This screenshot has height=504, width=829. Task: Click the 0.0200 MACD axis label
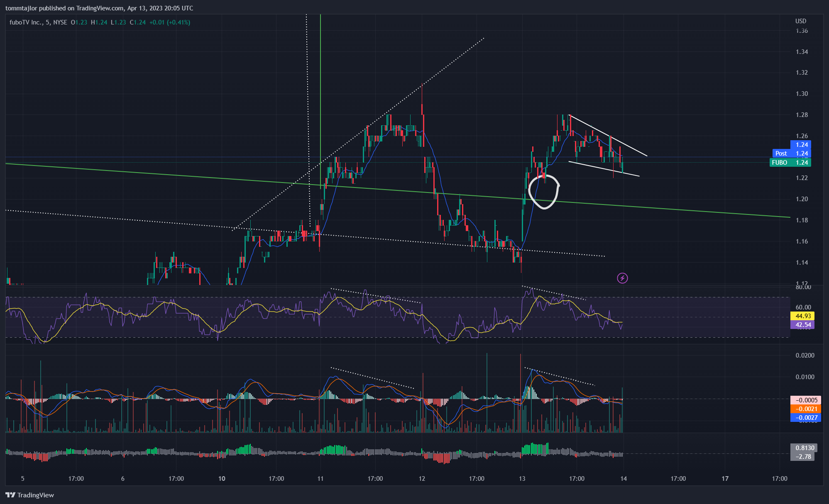click(805, 355)
